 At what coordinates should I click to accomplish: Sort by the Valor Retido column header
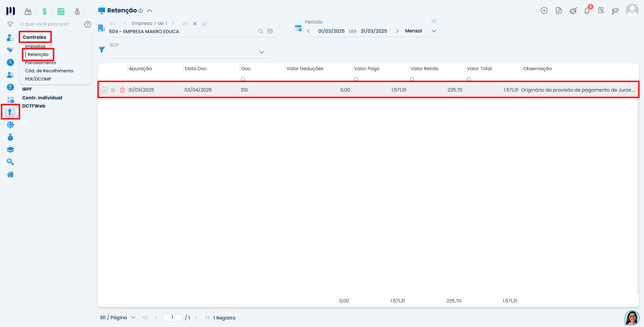point(424,69)
